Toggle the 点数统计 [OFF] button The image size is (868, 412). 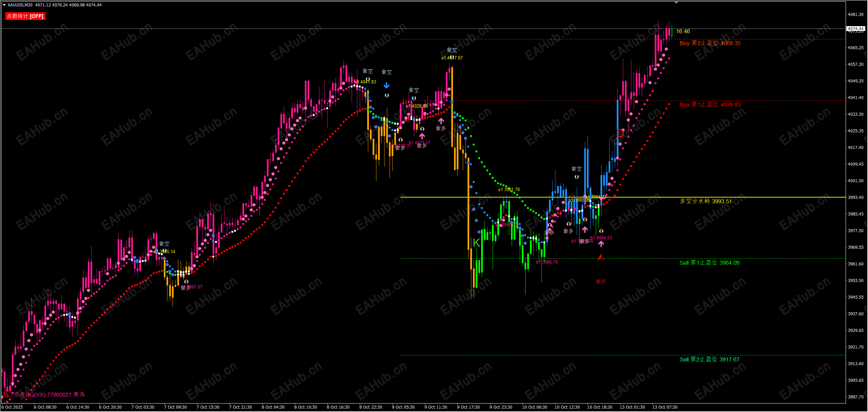[25, 16]
